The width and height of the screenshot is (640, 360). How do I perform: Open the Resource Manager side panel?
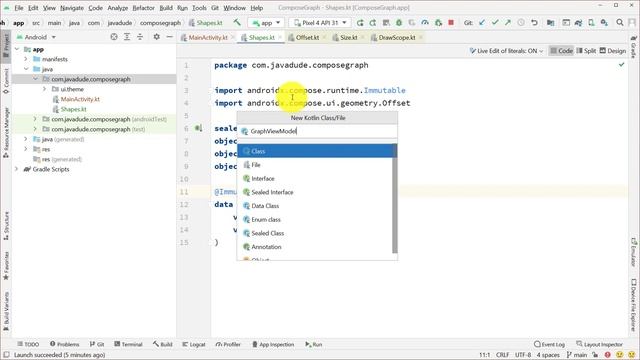6,133
